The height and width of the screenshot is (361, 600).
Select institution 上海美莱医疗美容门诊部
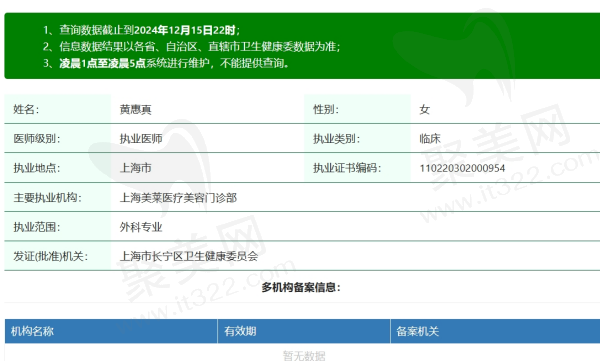pos(178,198)
